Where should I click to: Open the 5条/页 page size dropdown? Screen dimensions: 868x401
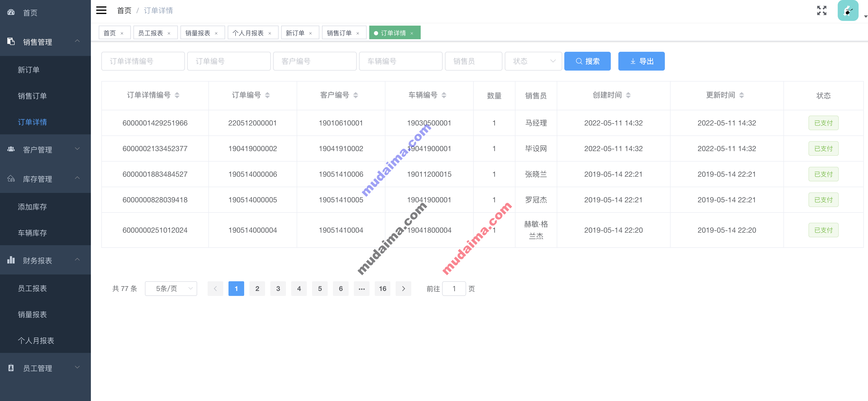171,288
